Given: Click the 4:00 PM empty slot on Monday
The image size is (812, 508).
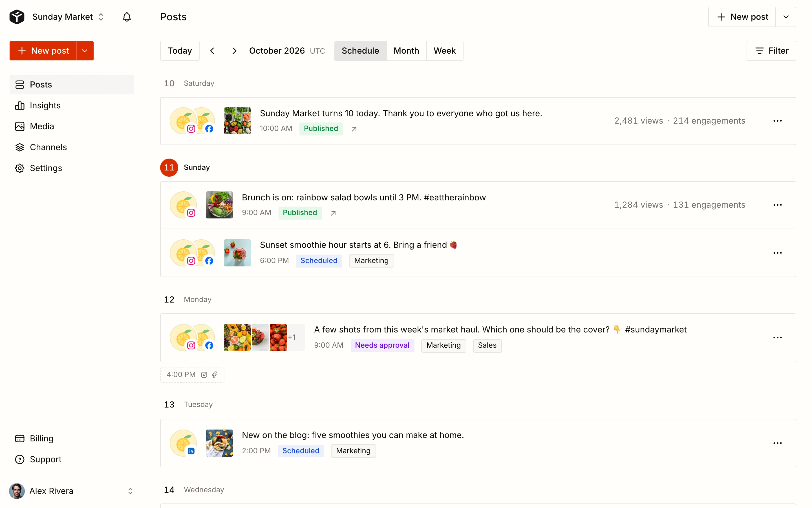Looking at the screenshot, I should coord(192,375).
